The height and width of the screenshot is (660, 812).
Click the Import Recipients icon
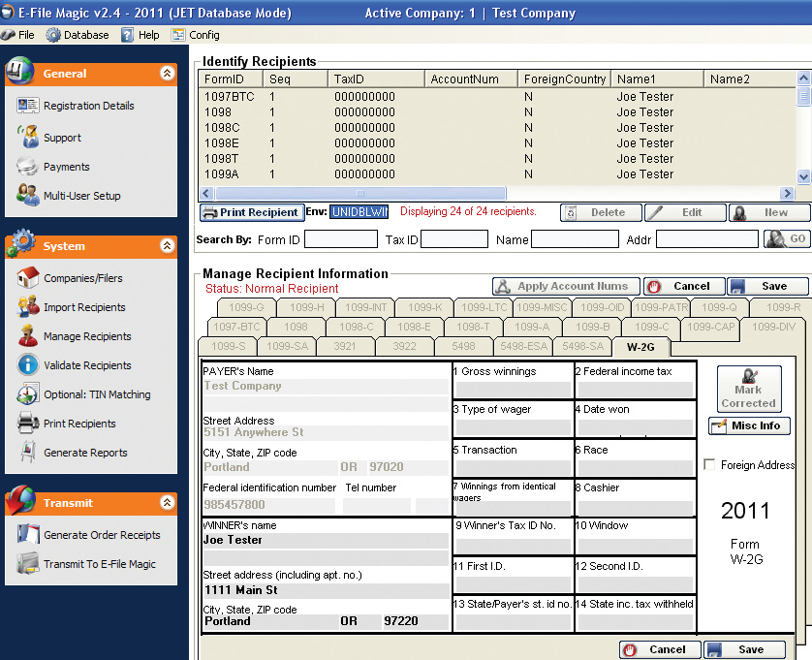[x=27, y=307]
